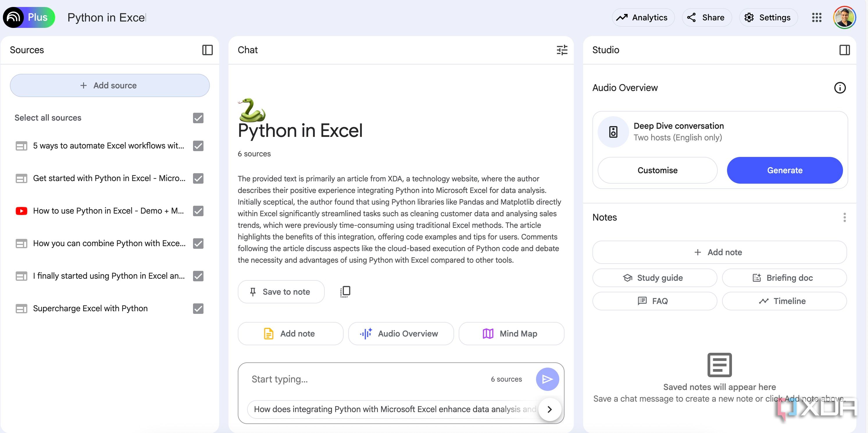Click the NotebookLM Plus logo

coord(29,17)
